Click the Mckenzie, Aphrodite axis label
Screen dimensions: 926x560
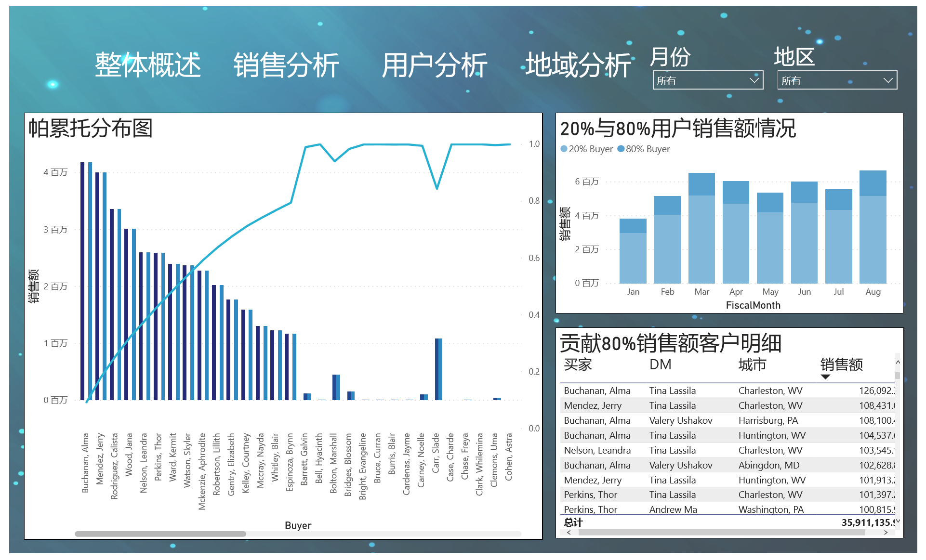202,471
